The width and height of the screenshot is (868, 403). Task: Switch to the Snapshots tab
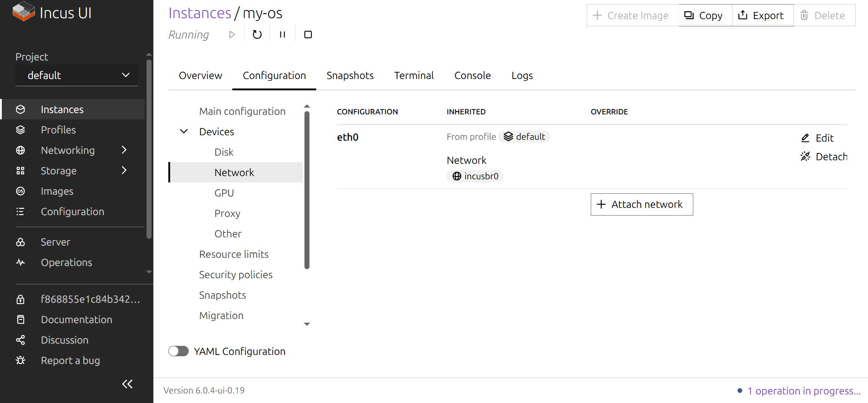tap(350, 75)
